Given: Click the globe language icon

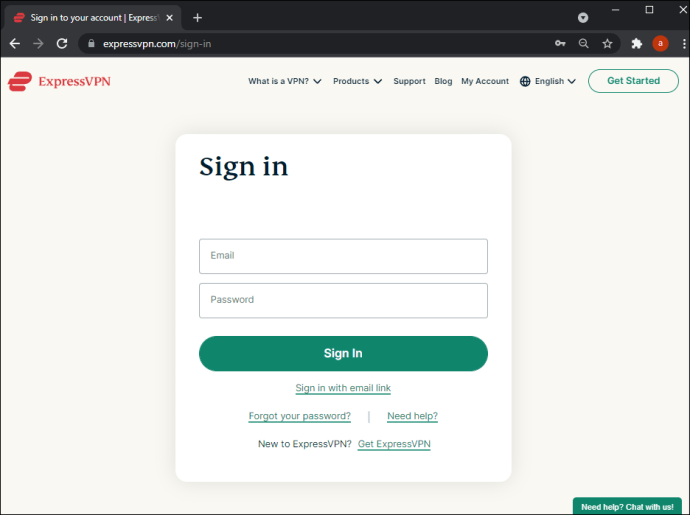Looking at the screenshot, I should (525, 81).
